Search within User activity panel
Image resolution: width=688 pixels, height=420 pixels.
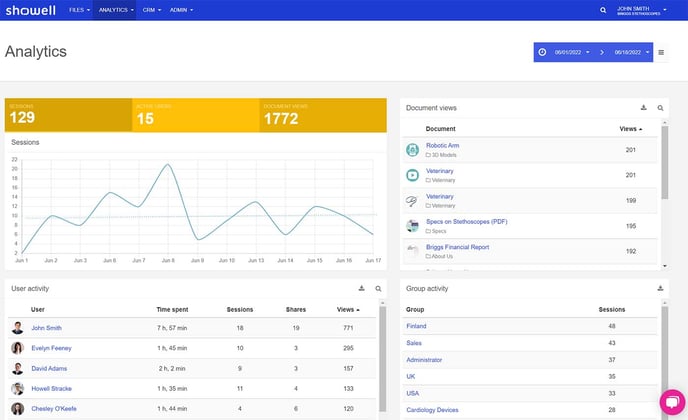pos(378,289)
